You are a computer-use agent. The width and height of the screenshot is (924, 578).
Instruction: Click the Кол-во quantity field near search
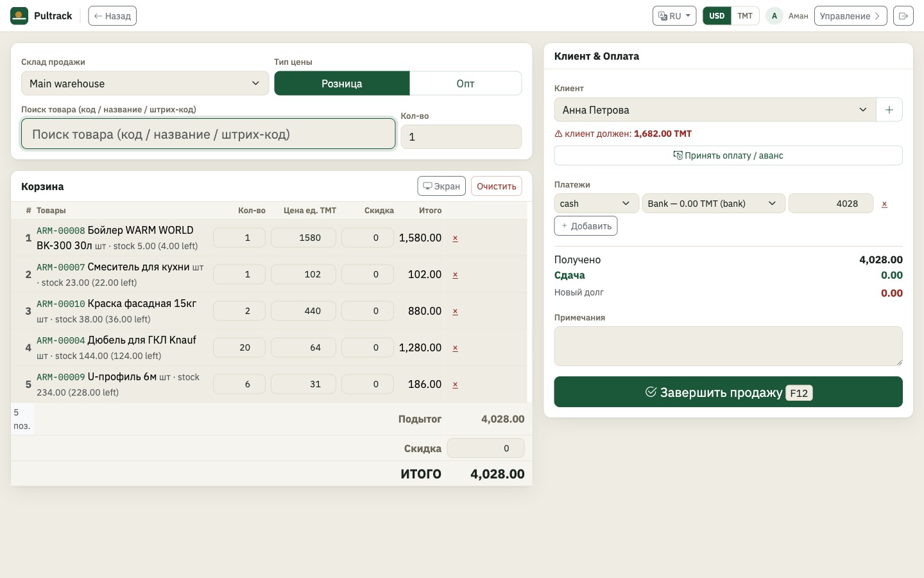(x=461, y=137)
